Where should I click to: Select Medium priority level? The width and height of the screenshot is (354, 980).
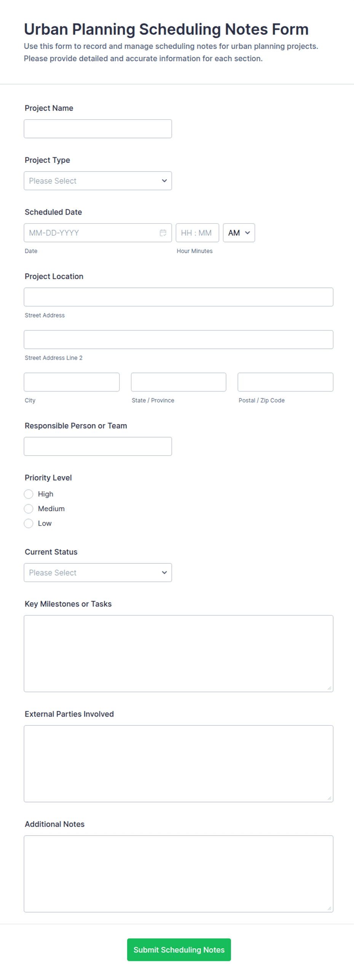click(x=29, y=508)
